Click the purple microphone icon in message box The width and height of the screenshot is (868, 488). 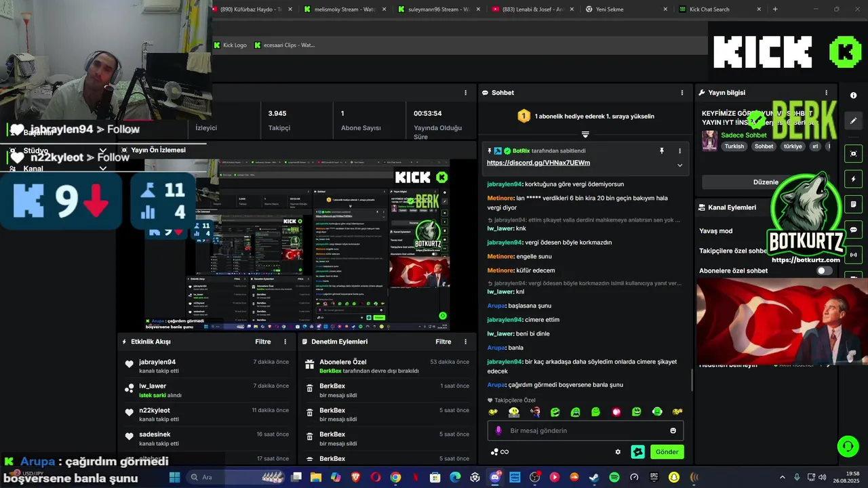click(x=498, y=430)
